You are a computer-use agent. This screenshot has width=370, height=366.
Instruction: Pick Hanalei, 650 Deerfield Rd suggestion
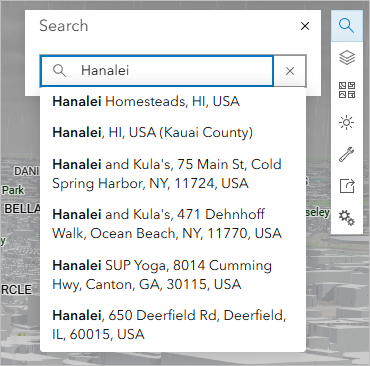(173, 325)
